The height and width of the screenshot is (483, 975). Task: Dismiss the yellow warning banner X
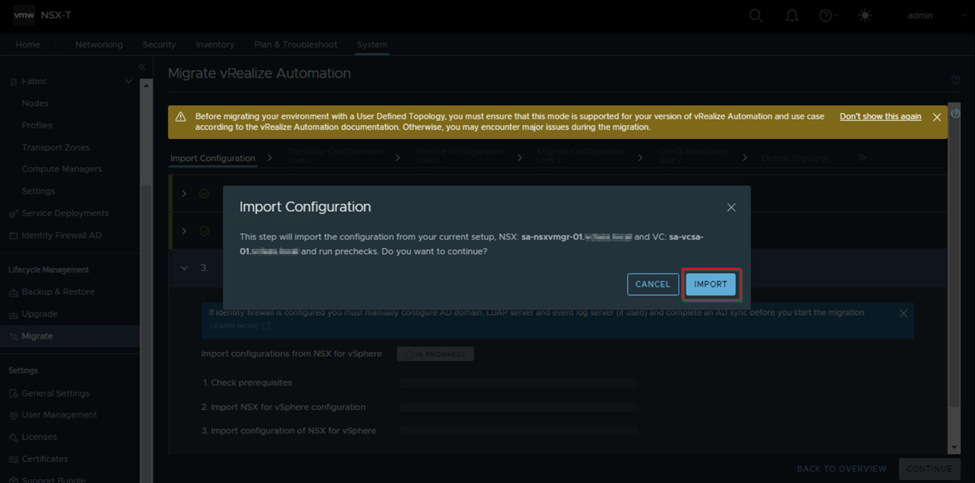[937, 117]
